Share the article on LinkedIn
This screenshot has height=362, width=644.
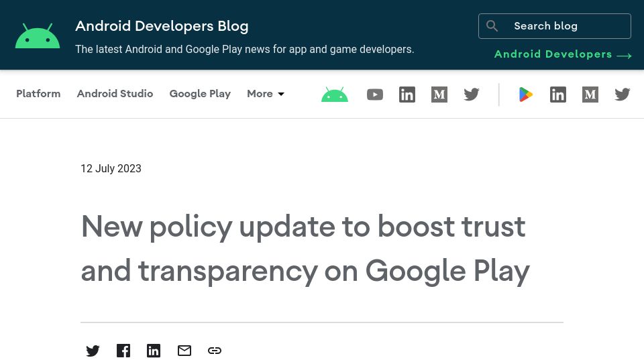tap(154, 351)
